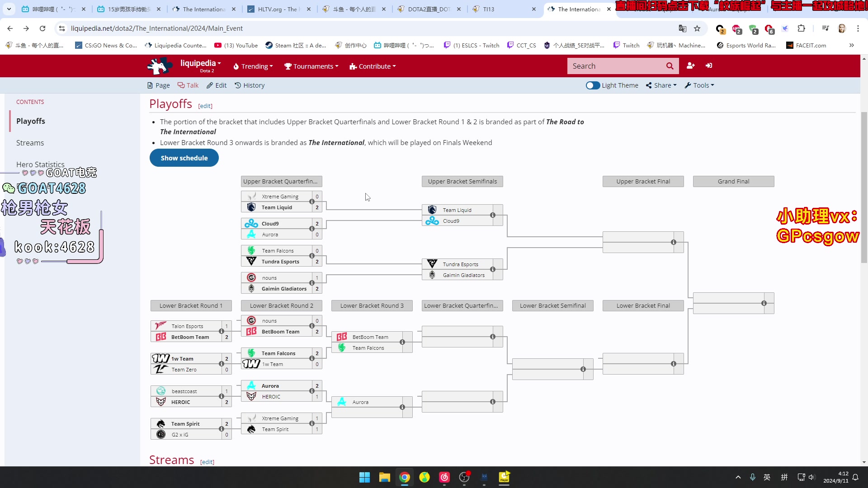
Task: Open the Tools dropdown
Action: click(699, 85)
